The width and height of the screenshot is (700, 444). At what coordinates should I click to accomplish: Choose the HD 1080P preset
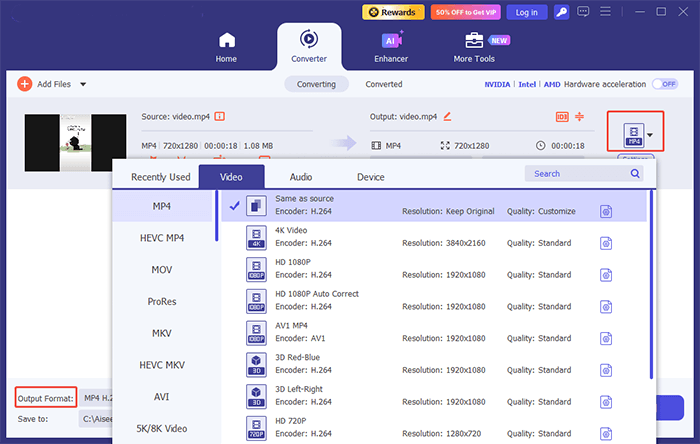pyautogui.click(x=434, y=269)
